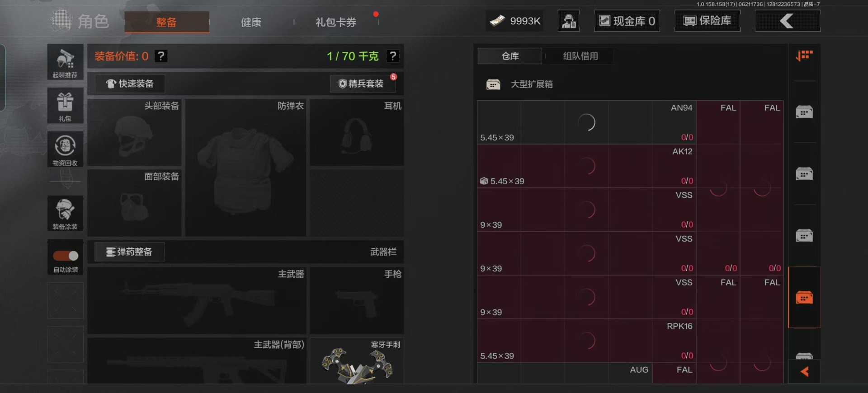The width and height of the screenshot is (868, 393).
Task: Click the back arrow at top right
Action: click(788, 21)
